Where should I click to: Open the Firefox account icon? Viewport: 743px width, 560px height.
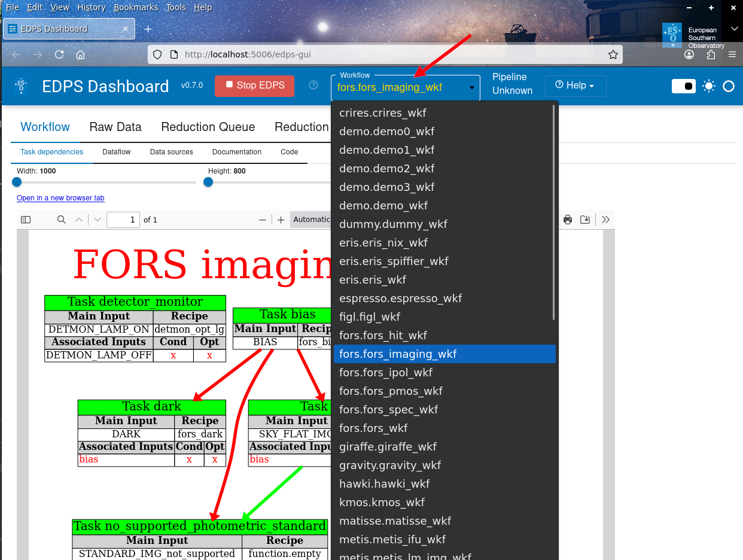click(689, 54)
